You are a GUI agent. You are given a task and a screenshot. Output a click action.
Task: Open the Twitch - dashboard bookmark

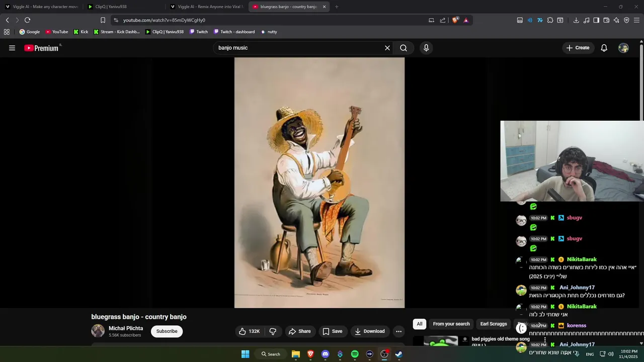coord(234,32)
